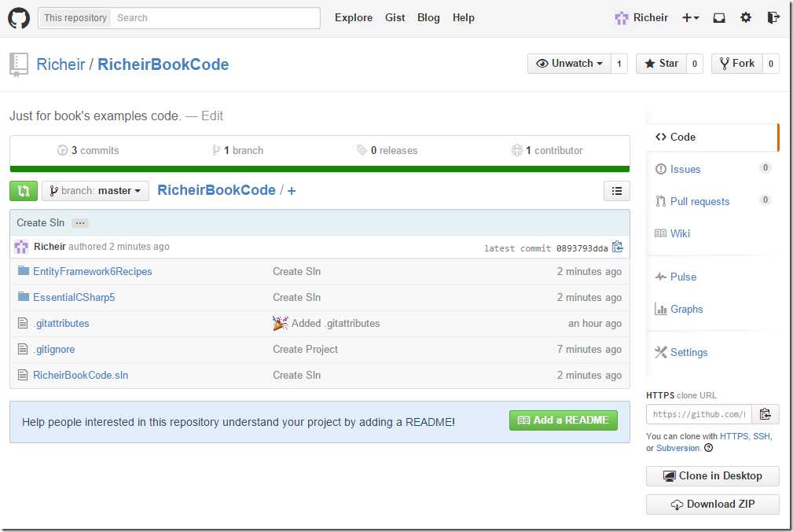This screenshot has width=793, height=532.
Task: Open Gist in the top navigation
Action: pos(395,18)
